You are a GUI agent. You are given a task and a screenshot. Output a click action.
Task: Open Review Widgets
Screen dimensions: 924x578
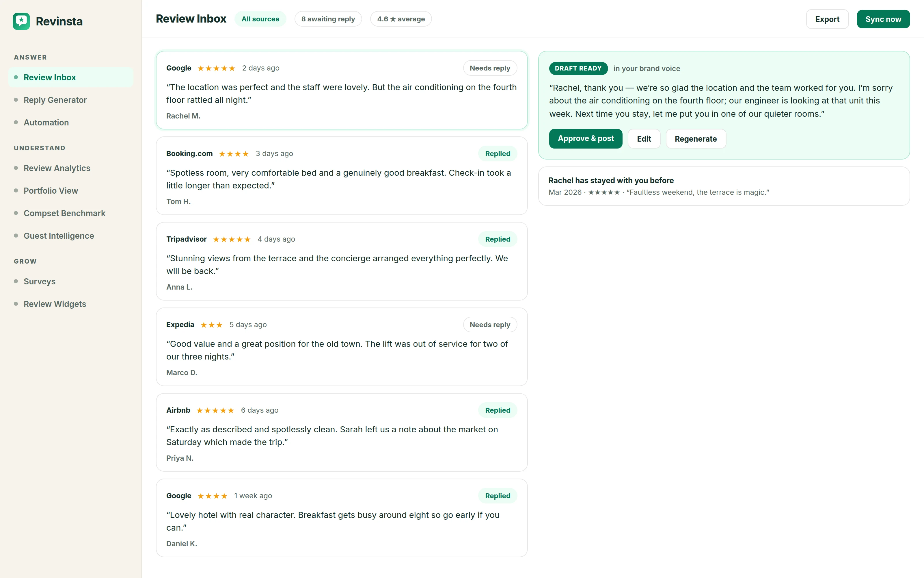71,304
